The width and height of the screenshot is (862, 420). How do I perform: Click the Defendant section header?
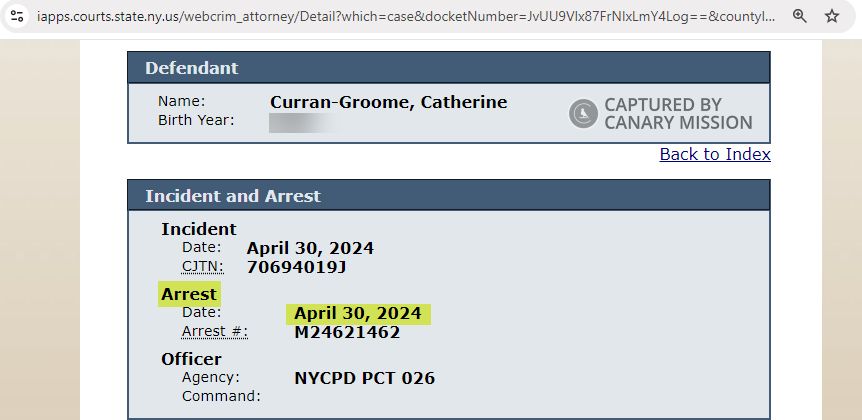point(192,68)
